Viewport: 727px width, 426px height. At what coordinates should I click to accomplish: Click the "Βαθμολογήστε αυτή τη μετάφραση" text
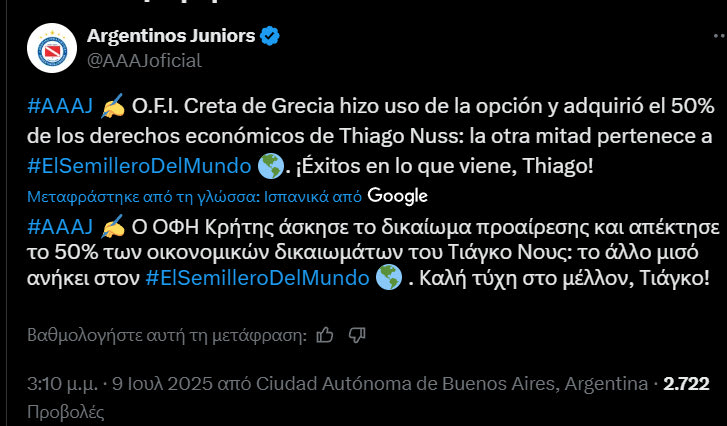[165, 333]
